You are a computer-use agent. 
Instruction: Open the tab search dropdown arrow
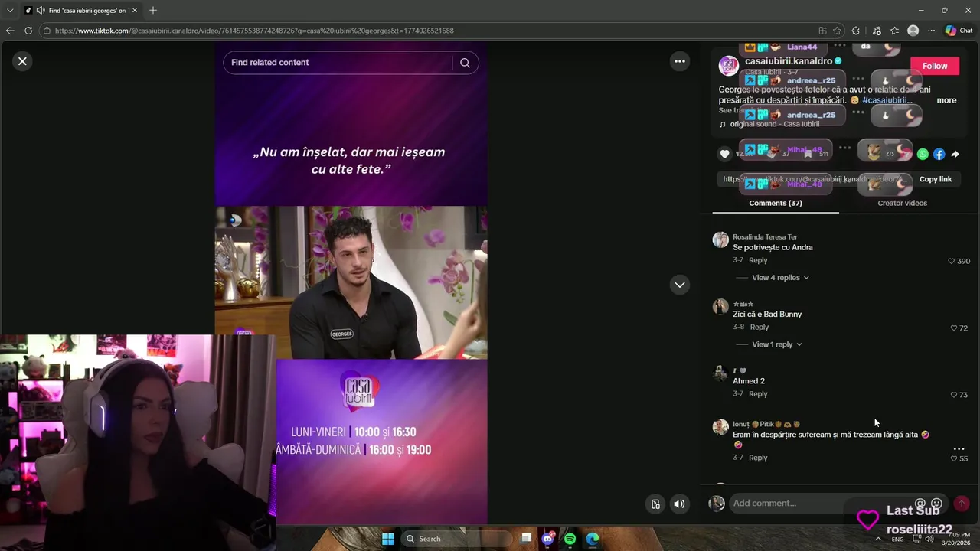(x=10, y=10)
